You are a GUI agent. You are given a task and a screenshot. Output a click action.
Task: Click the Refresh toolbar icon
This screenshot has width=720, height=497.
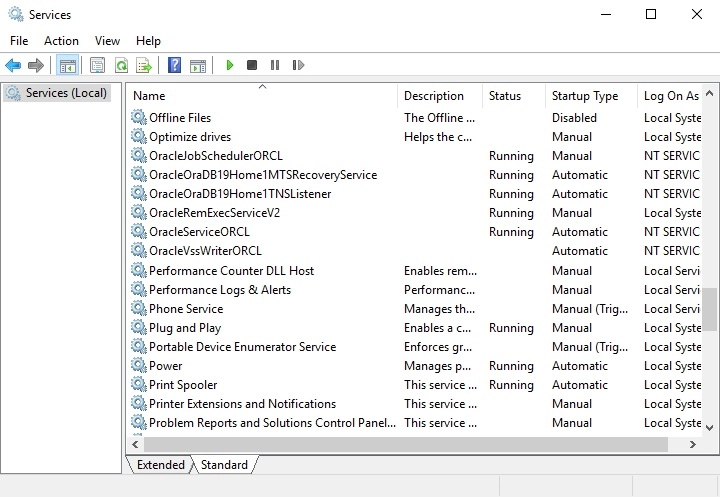pyautogui.click(x=121, y=65)
